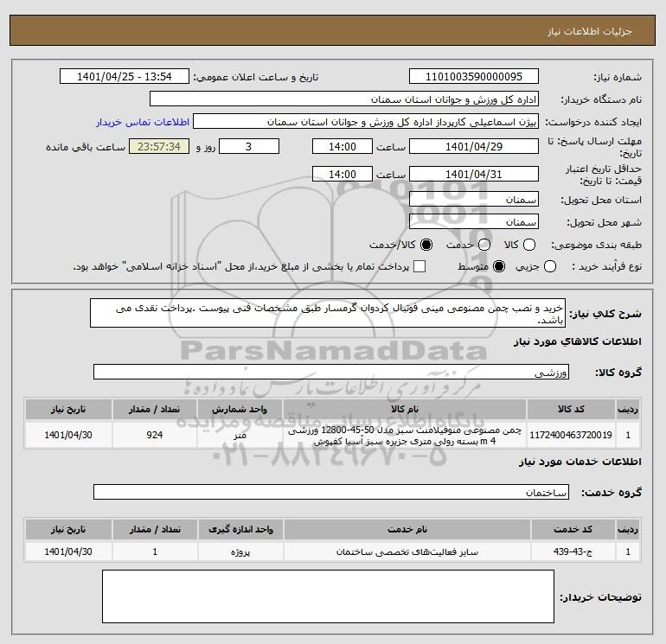Click the نام کالا column header
Viewport: 666px width, 644px height.
tap(405, 409)
